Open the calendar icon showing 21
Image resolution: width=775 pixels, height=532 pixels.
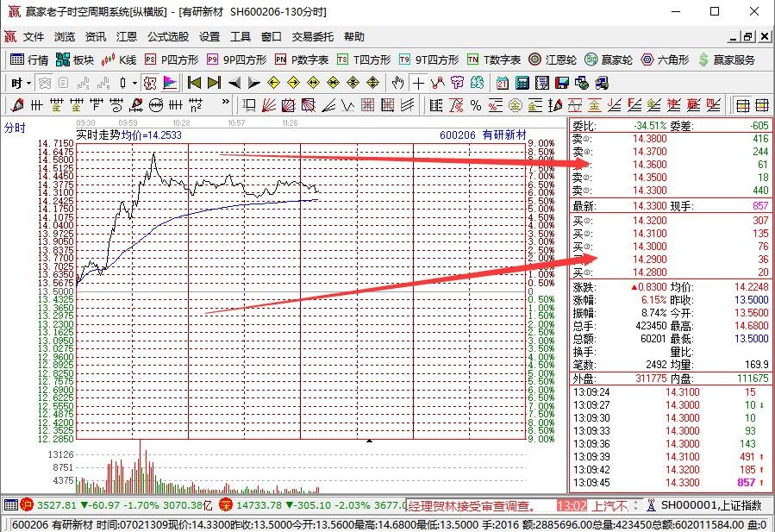coord(503,83)
